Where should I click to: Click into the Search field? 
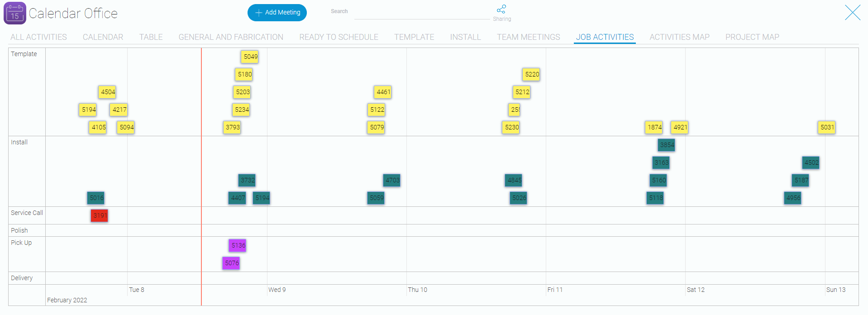pos(421,13)
